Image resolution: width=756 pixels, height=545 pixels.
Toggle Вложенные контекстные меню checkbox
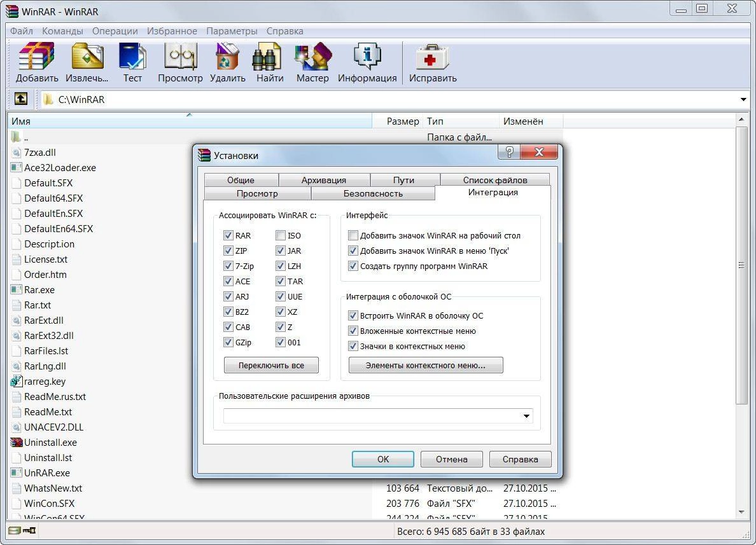point(353,331)
